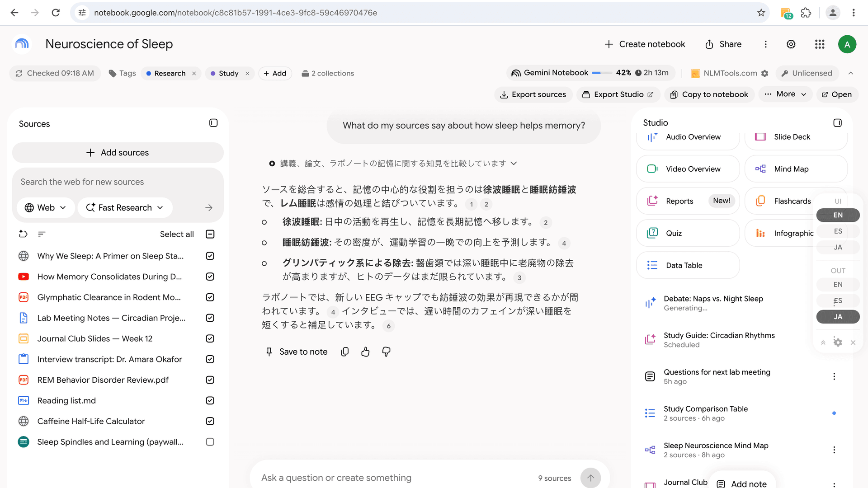Click NLMTools.com gear icon

[764, 73]
